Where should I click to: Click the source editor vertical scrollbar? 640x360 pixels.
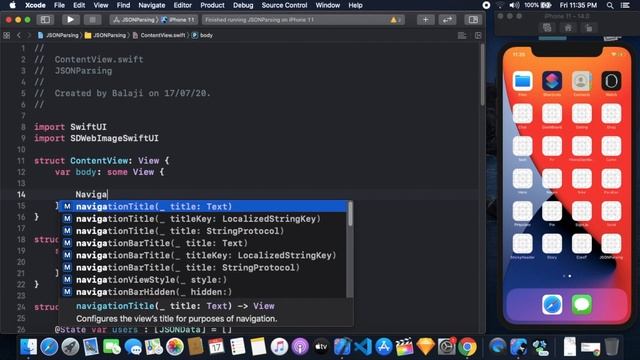coord(482,76)
